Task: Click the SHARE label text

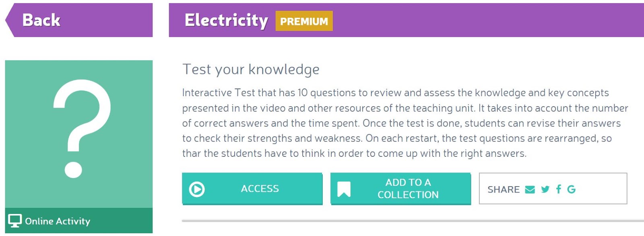Action: pos(504,189)
